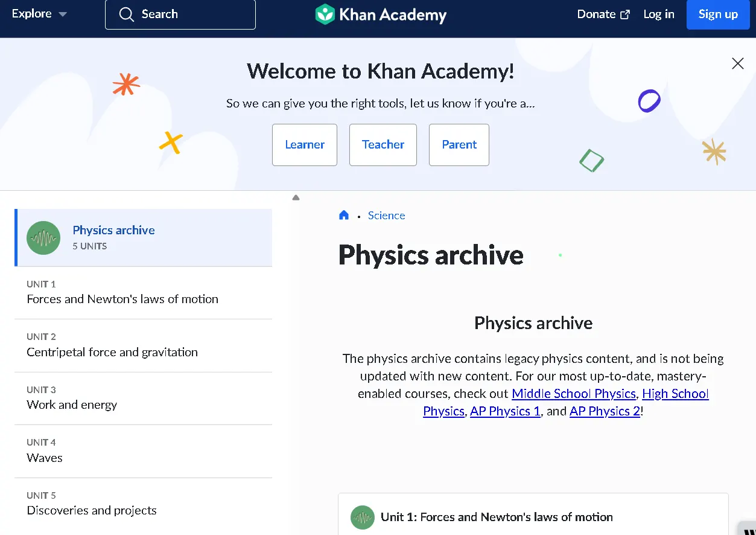Select the Parent role button
This screenshot has height=535, width=756.
[459, 145]
